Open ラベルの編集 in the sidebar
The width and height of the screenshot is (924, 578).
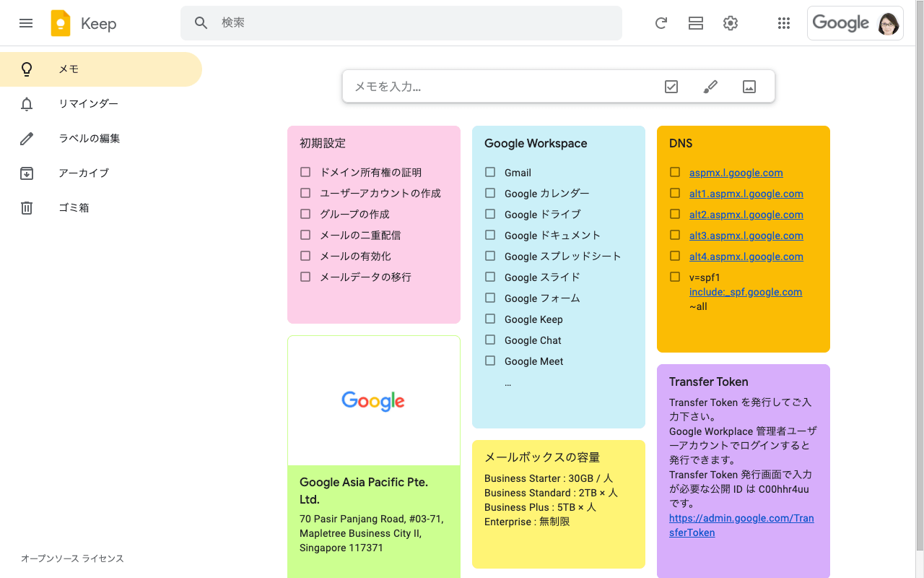(101, 139)
